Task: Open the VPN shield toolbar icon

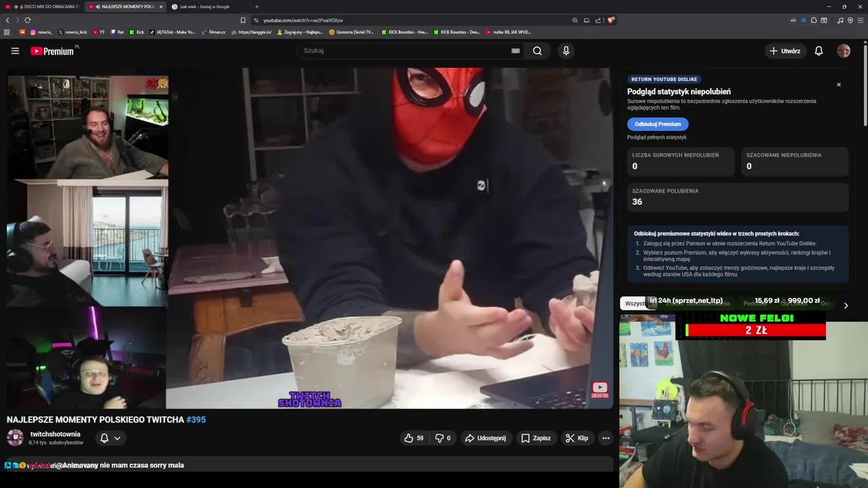Action: [x=850, y=20]
